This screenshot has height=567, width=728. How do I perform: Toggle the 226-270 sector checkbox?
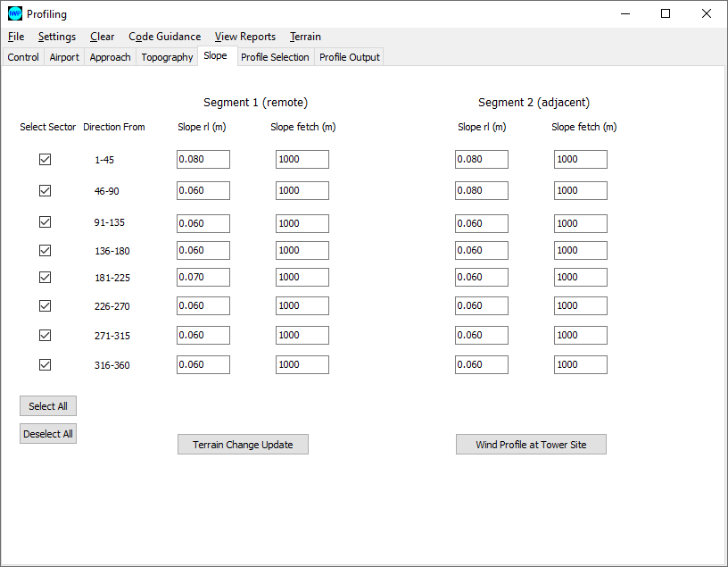[x=45, y=305]
